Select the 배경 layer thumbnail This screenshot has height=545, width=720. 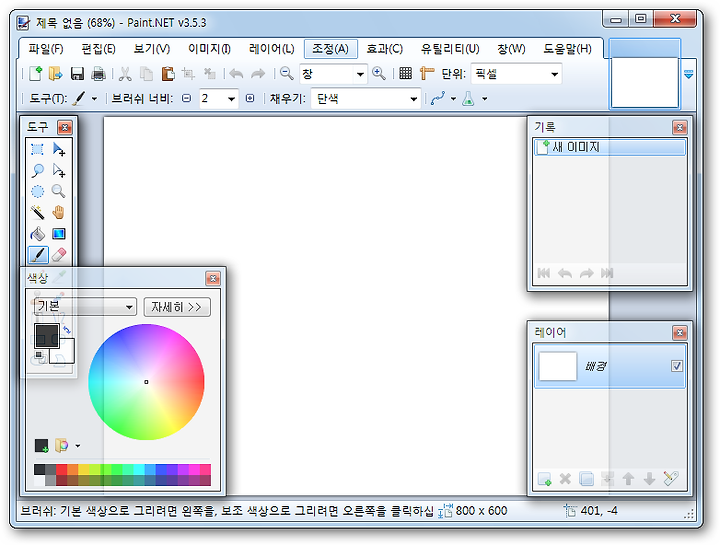(x=557, y=366)
